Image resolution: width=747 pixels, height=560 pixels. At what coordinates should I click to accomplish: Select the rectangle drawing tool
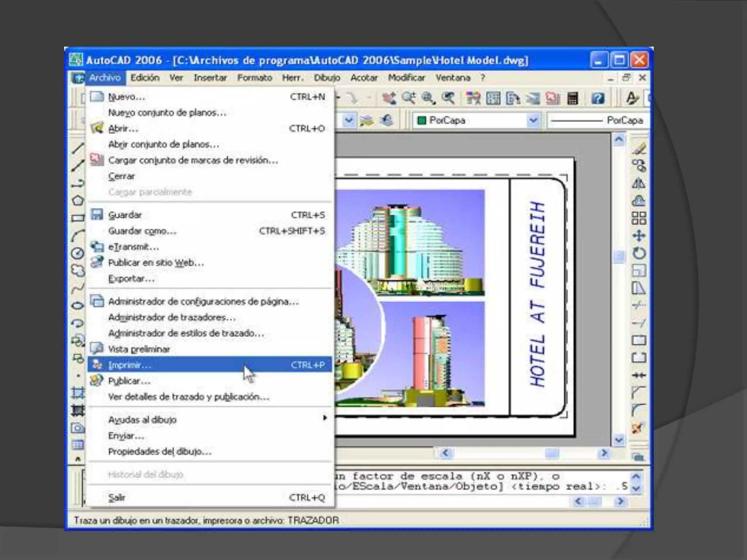(x=78, y=218)
